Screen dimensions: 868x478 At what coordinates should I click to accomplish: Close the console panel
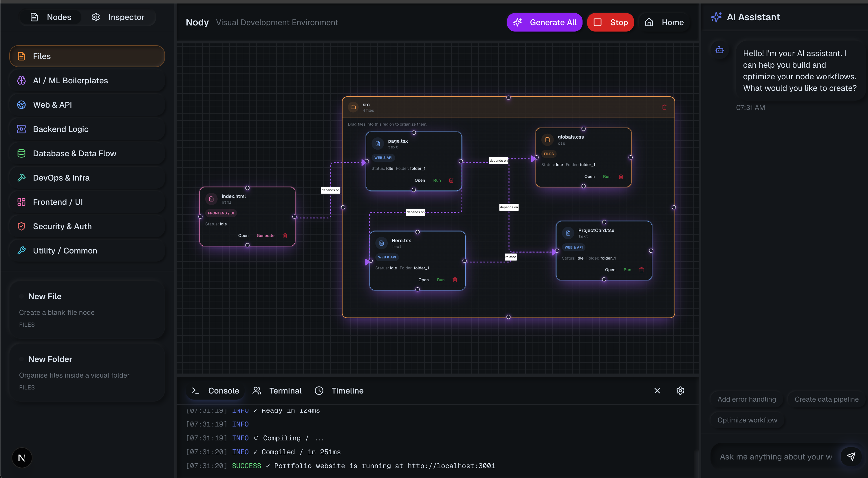(657, 390)
